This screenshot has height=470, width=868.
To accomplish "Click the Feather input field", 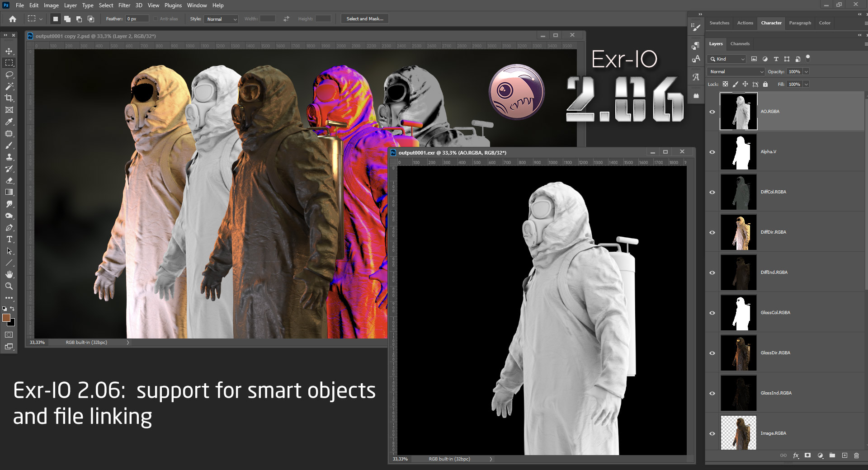I will click(137, 19).
